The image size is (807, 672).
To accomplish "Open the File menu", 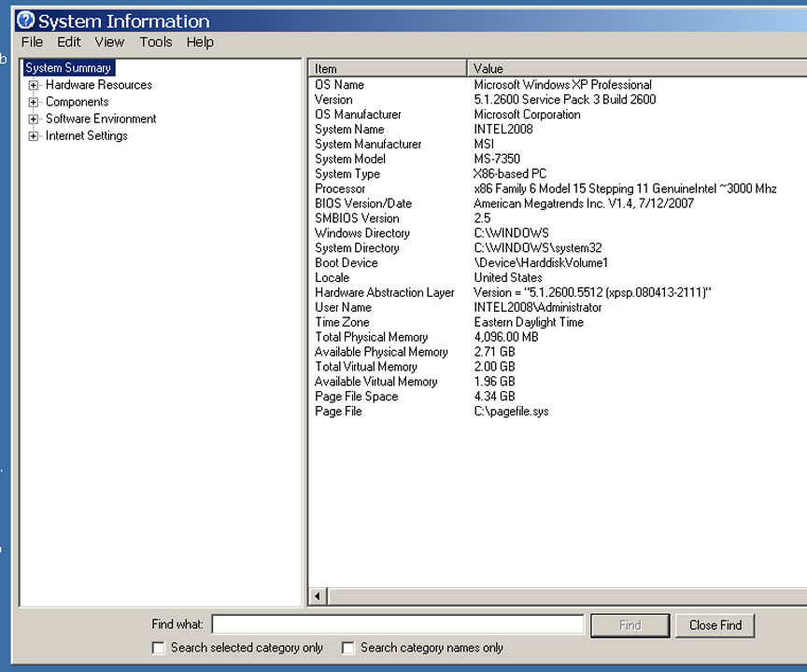I will pos(32,42).
